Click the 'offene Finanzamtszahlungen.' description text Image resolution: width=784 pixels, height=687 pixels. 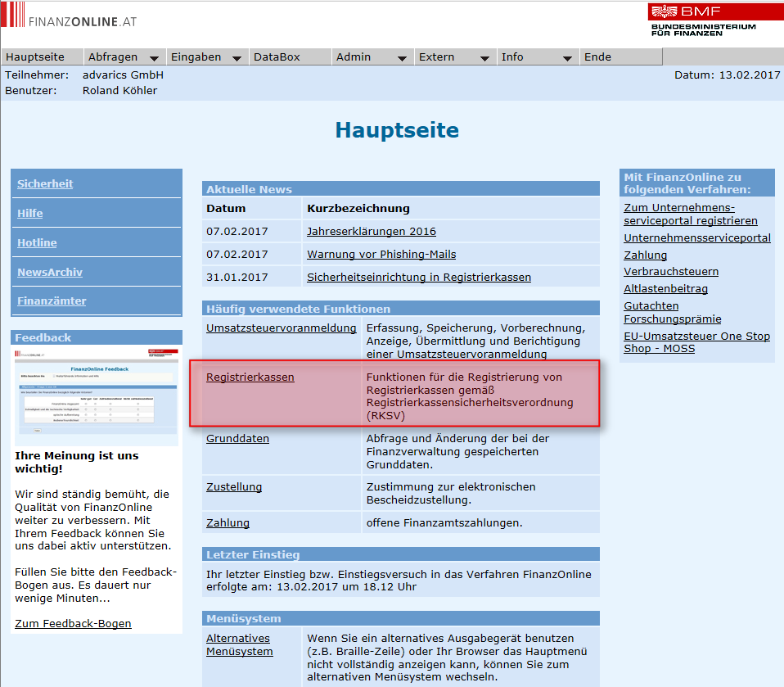pos(444,523)
